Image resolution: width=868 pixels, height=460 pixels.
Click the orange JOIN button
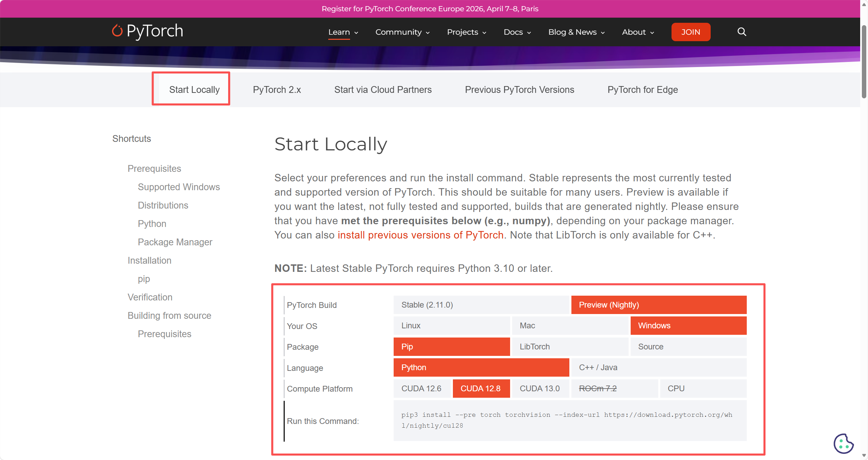coord(691,32)
